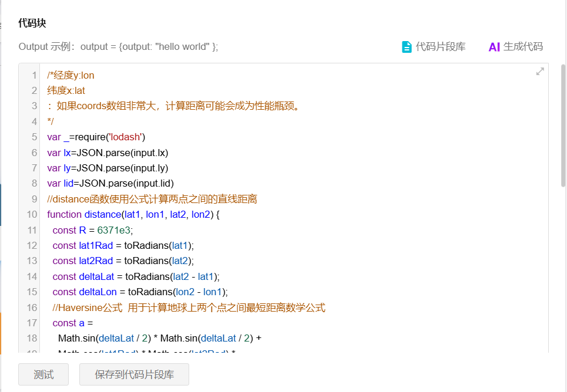Viewport: 567px width, 392px height.
Task: Click the purple AI icon
Action: coord(494,47)
